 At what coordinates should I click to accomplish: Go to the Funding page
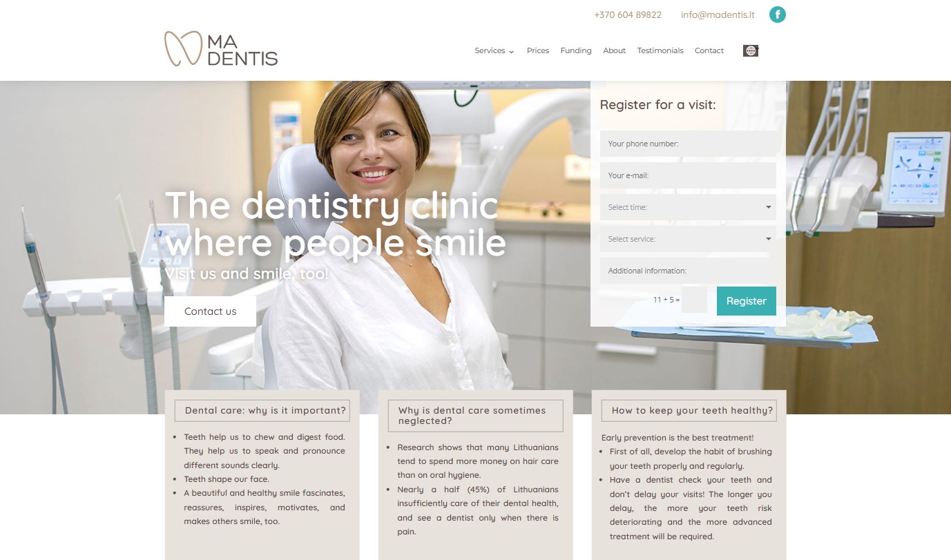click(x=576, y=50)
